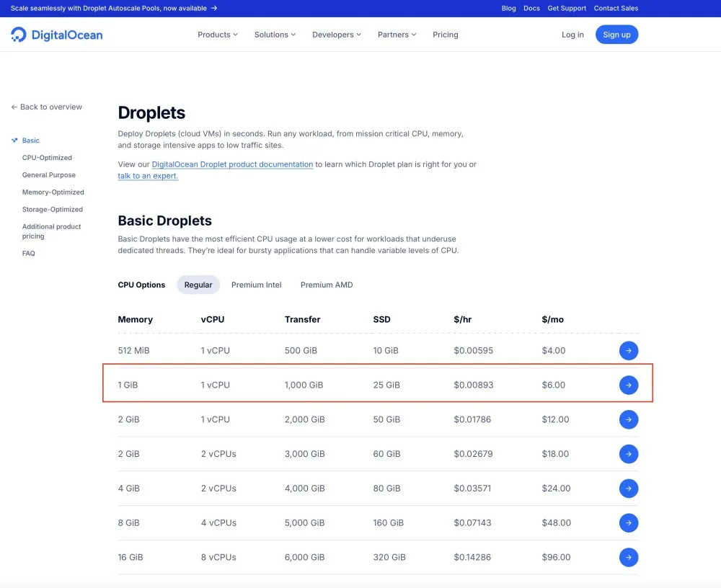Click the 60 GiB SSD cell

pos(386,454)
